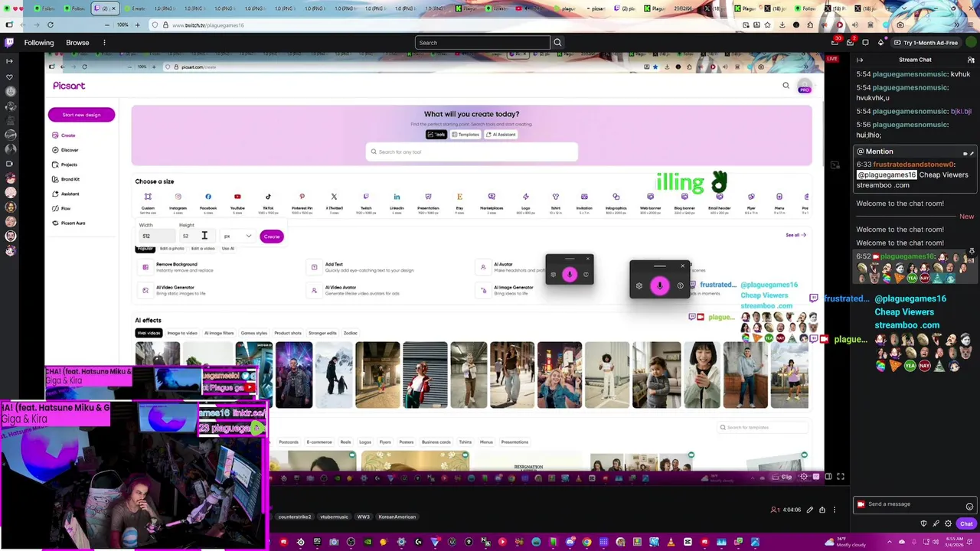Open the AI Video Avatar tool
Screen dimensions: 980x551
(x=354, y=290)
